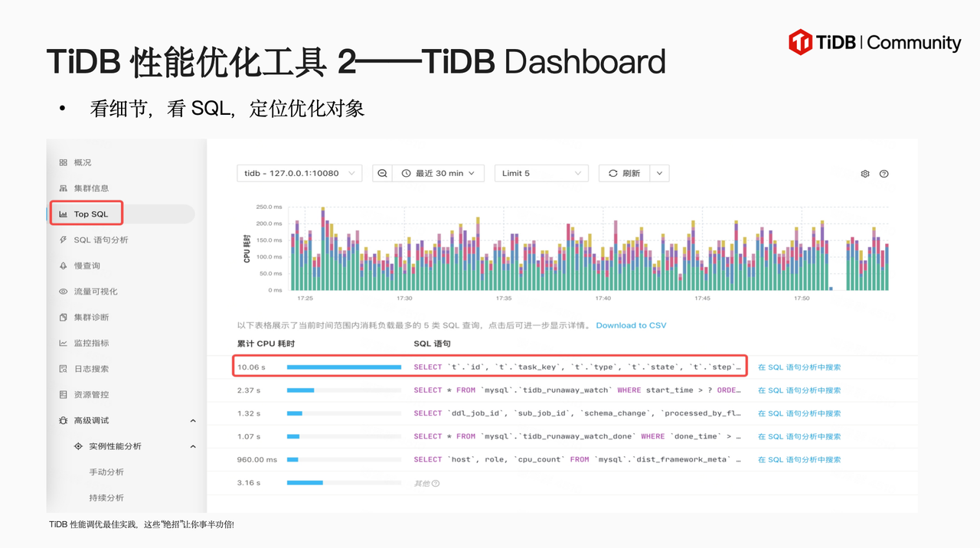Select 手动分析 submenu item
Viewport: 980px width, 548px height.
[106, 472]
